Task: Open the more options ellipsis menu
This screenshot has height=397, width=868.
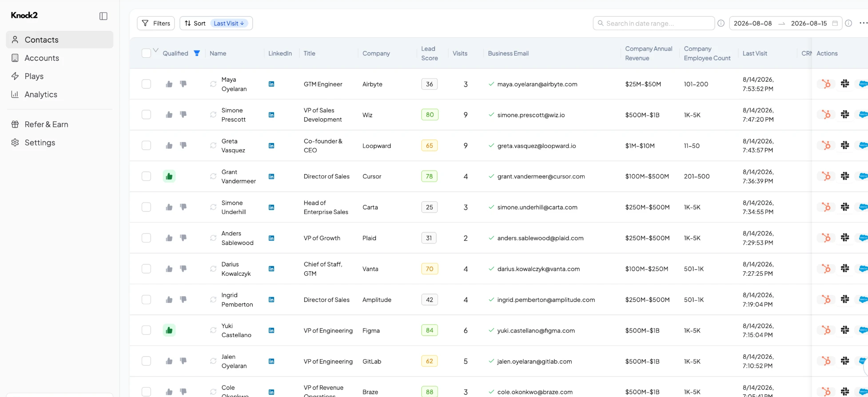Action: tap(863, 23)
